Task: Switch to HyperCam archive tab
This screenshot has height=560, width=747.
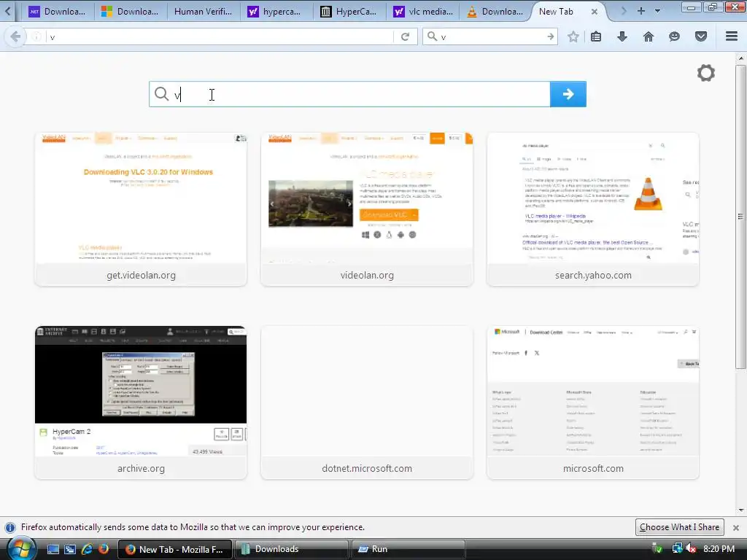Action: pos(349,12)
